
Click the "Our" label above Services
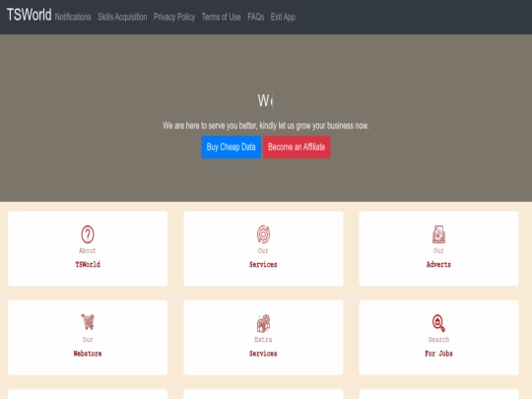[263, 251]
